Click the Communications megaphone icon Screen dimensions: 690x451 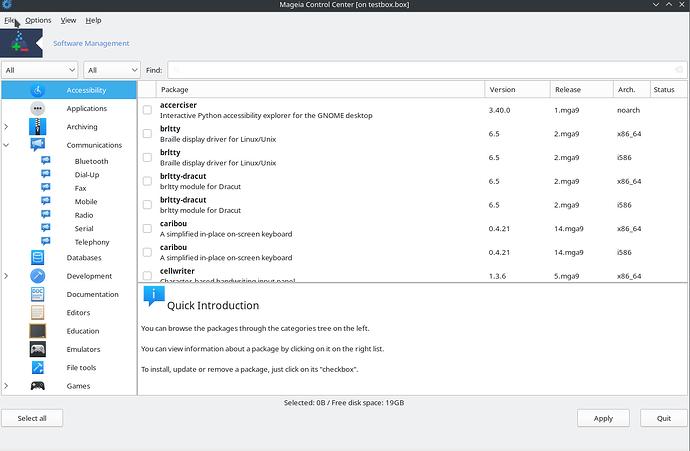[37, 144]
